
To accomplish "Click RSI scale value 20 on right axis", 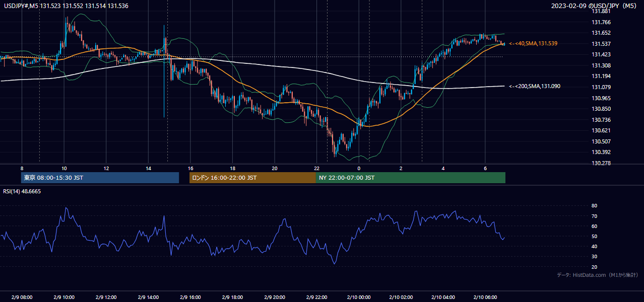I will tap(595, 267).
